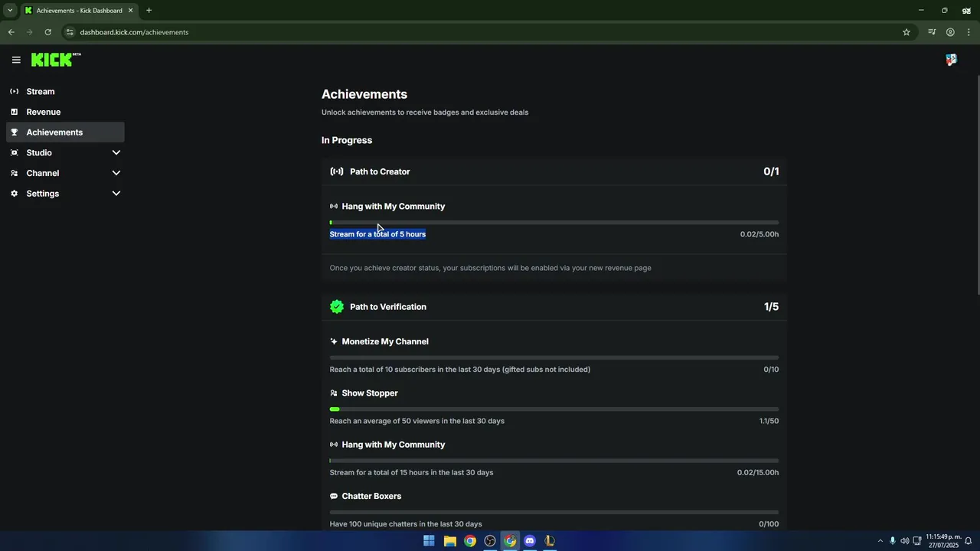The width and height of the screenshot is (980, 551).
Task: Click the creator status subscriptions note
Action: 490,268
